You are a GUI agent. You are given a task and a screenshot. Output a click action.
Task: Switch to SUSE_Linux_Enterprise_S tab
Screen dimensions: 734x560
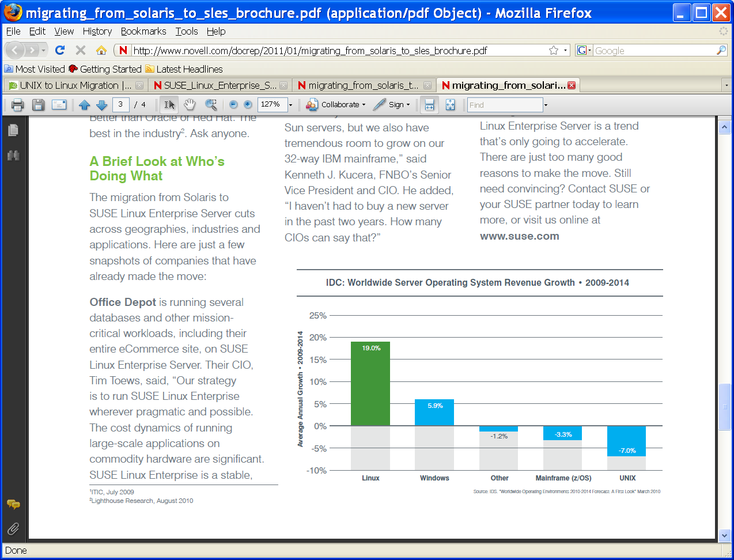(220, 85)
